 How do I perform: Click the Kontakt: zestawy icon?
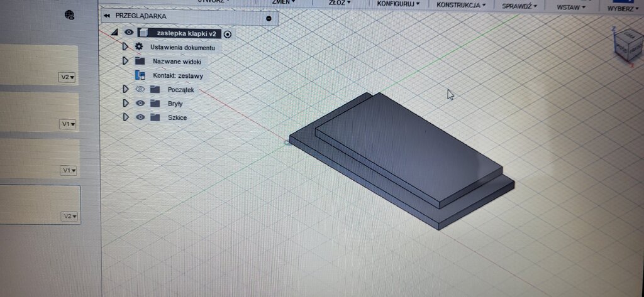[x=140, y=75]
